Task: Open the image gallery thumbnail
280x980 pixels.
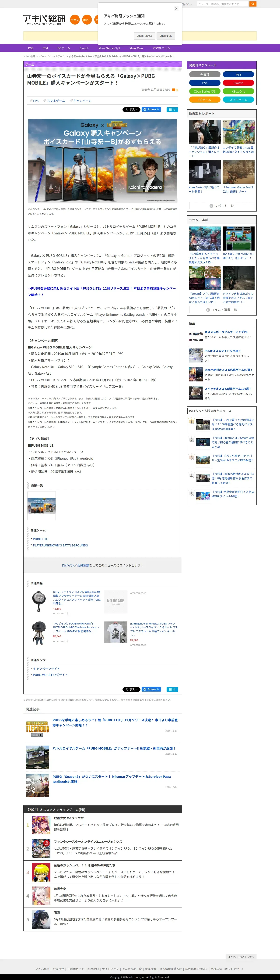Action: coord(42,506)
